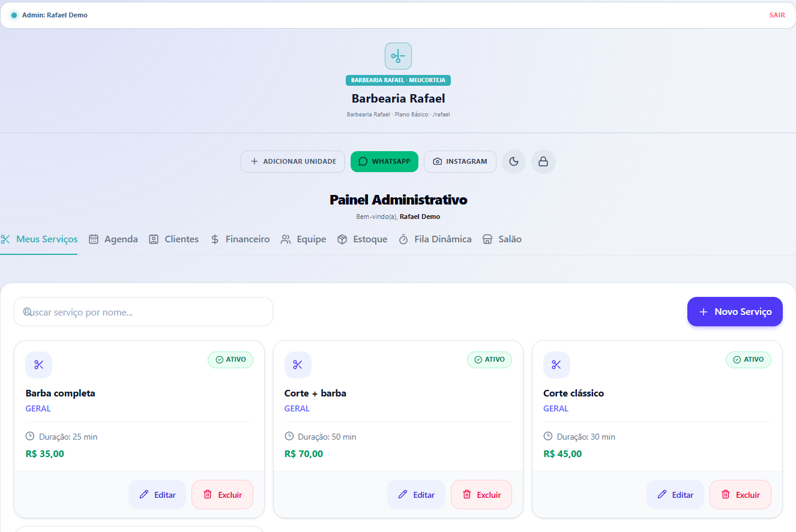Open the Estoque tab
The width and height of the screenshot is (796, 532).
[362, 239]
